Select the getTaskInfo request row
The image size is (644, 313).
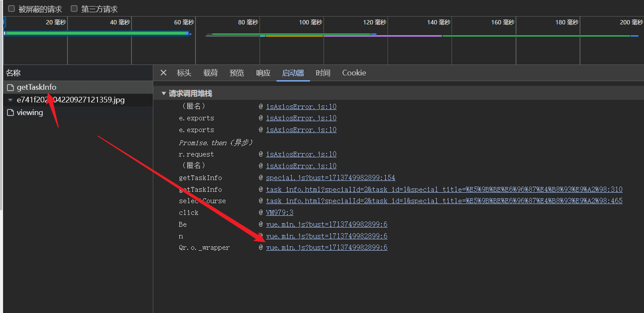[78, 87]
